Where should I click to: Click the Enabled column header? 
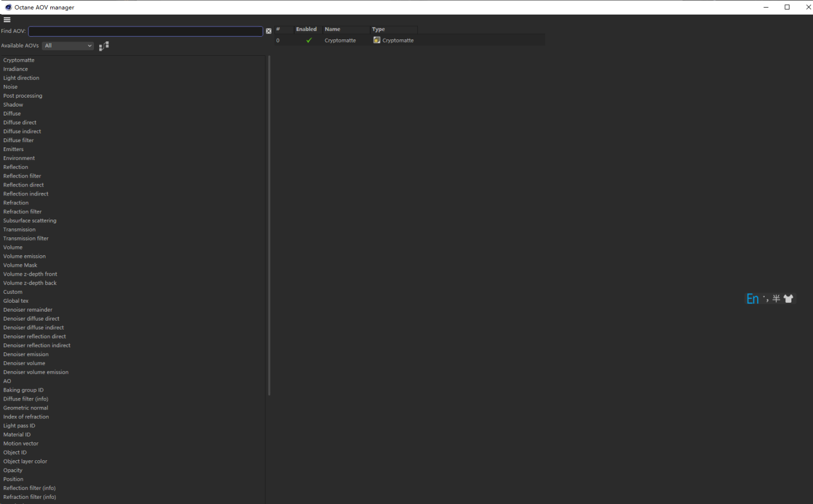pos(306,29)
